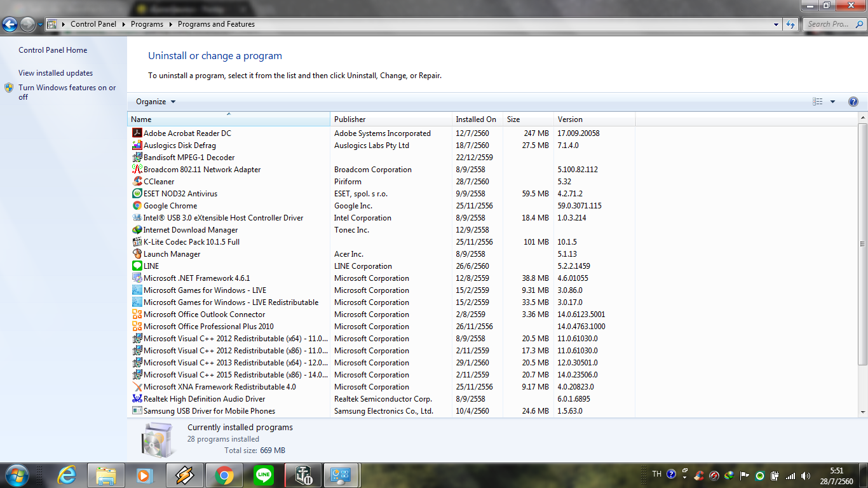Click the Adobe Acrobat Reader DC icon
The image size is (868, 488).
coord(137,133)
